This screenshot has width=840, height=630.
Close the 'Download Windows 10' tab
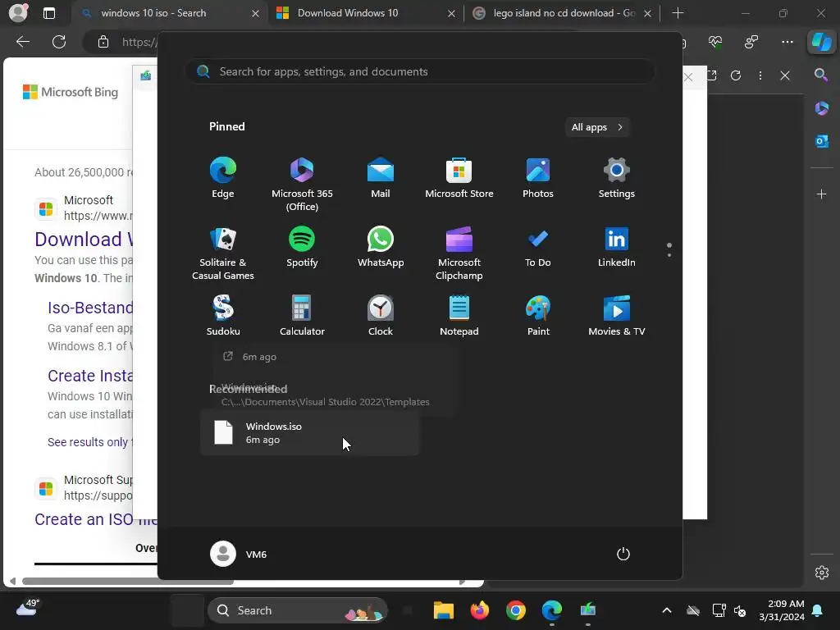(x=452, y=13)
